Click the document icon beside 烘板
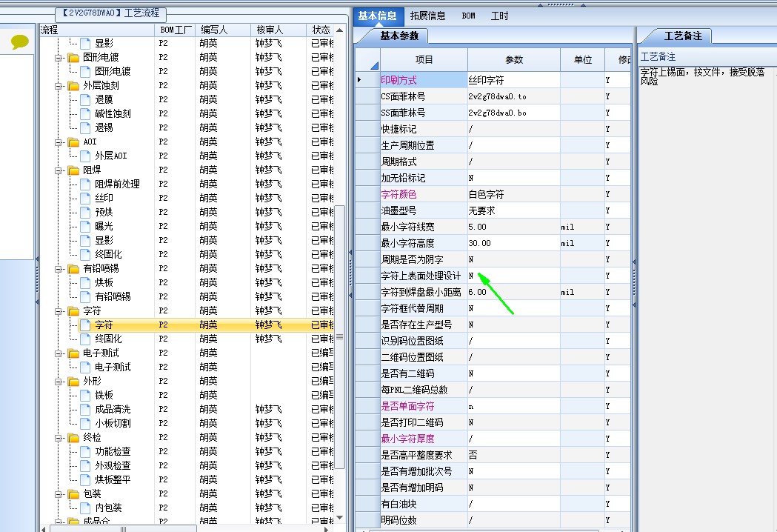The width and height of the screenshot is (777, 532). [85, 282]
